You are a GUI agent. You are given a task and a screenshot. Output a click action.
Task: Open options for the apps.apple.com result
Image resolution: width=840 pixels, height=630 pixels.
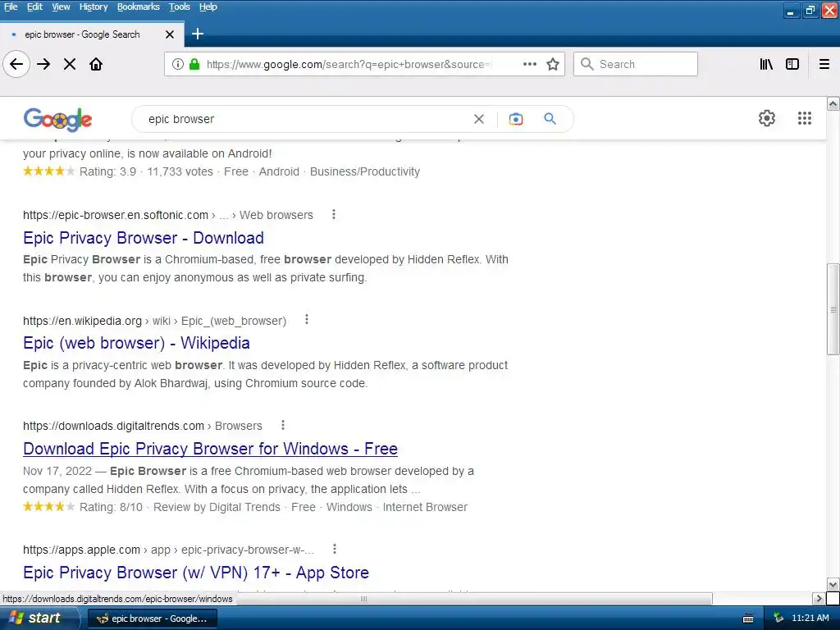pyautogui.click(x=335, y=549)
